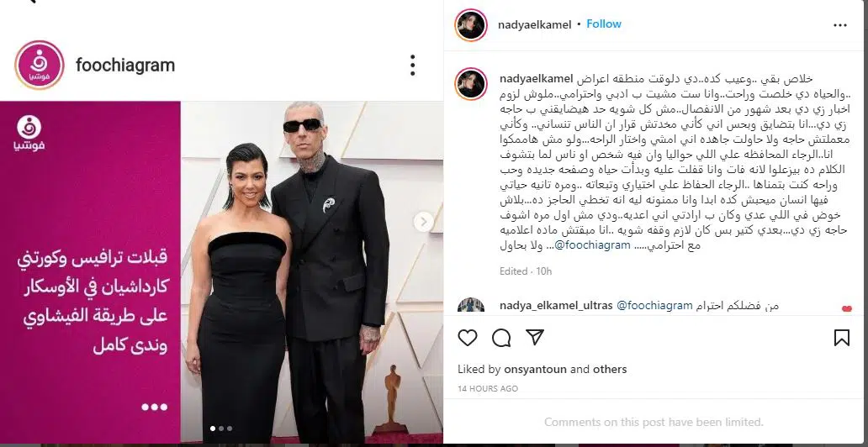Open @foochiagram mention in caption

[x=590, y=245]
